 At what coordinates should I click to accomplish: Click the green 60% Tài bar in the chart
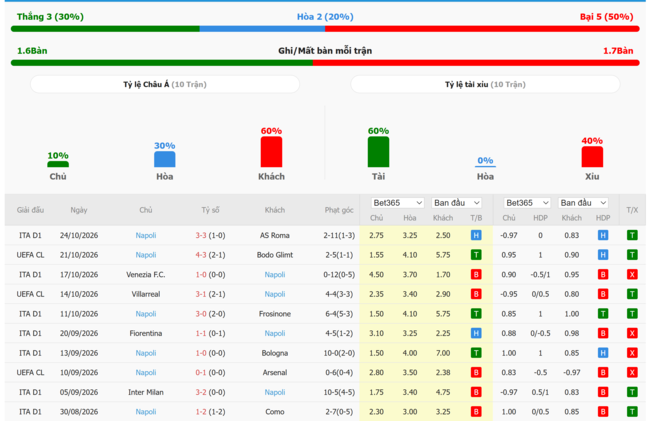tap(378, 152)
